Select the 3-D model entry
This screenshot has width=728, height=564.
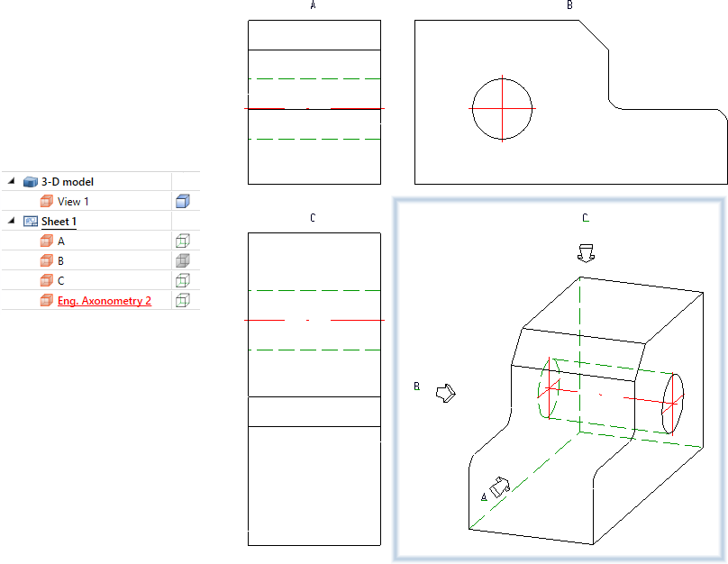(x=68, y=181)
